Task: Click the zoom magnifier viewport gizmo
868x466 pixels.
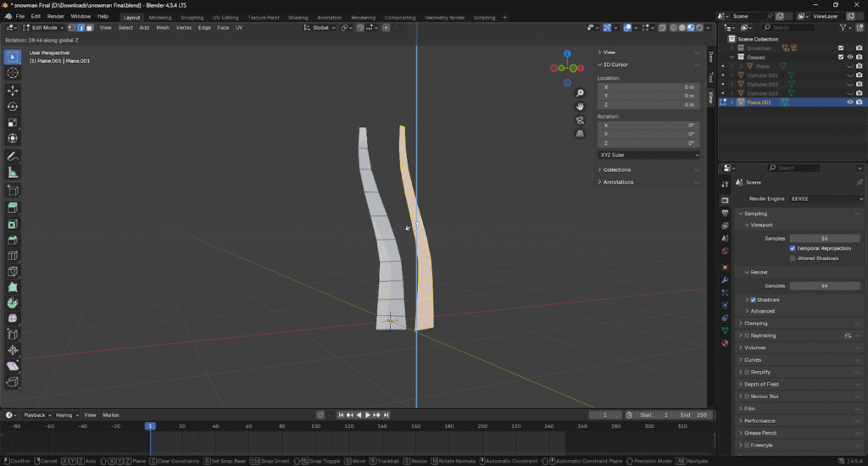Action: click(x=580, y=92)
